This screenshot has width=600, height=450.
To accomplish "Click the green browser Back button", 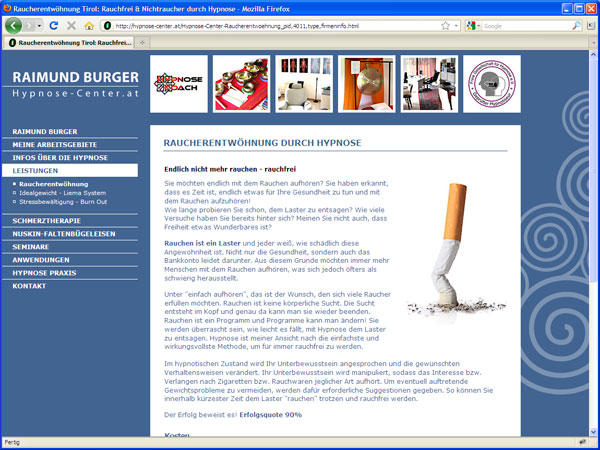I will pos(14,26).
